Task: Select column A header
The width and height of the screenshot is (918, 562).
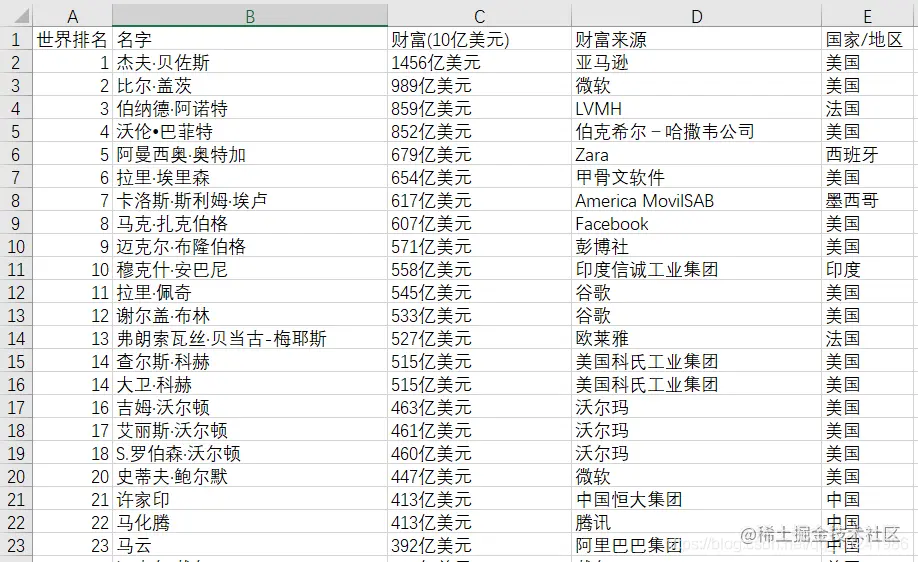Action: pos(72,16)
